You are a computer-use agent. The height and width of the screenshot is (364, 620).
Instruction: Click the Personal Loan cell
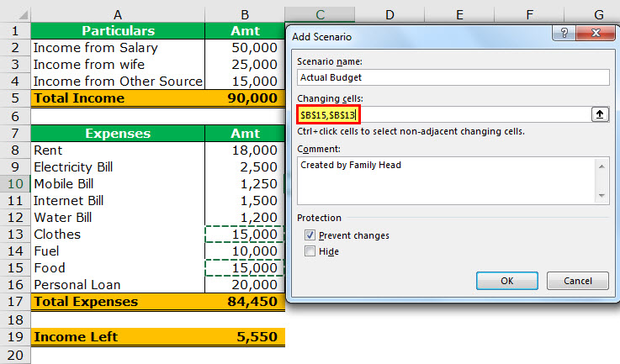pos(118,285)
